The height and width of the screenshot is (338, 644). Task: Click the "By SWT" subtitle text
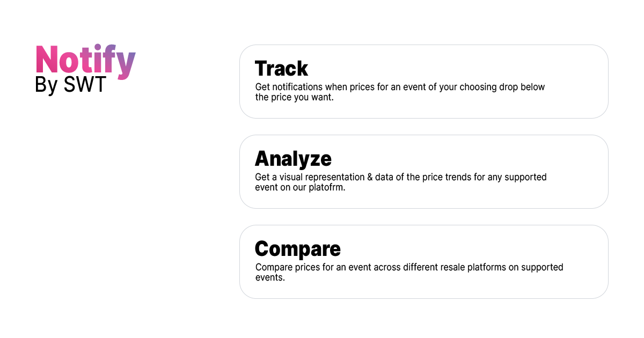(x=70, y=85)
